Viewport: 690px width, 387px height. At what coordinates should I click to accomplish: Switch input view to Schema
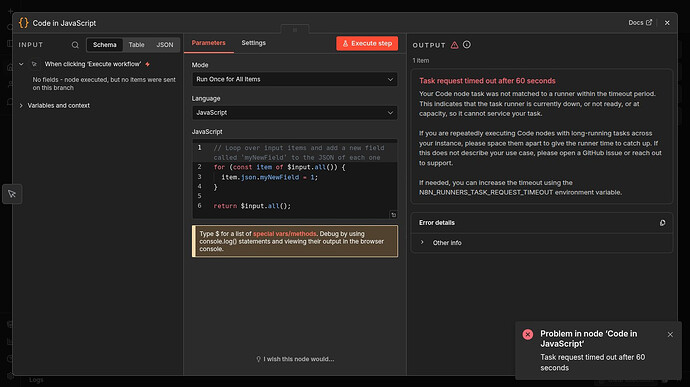(105, 45)
